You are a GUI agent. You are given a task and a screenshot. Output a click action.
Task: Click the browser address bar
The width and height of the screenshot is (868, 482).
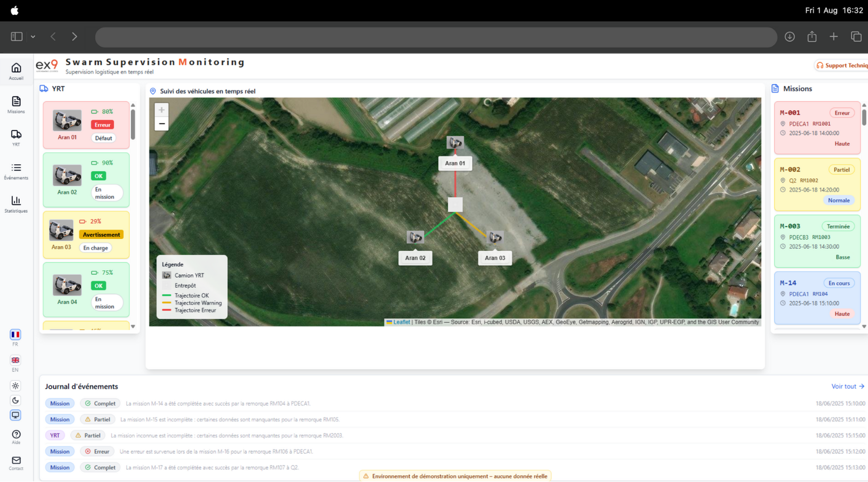pos(436,37)
